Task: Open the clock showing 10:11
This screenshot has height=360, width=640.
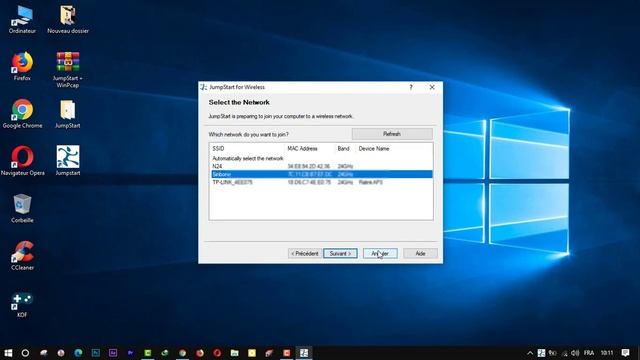Action: (x=607, y=353)
